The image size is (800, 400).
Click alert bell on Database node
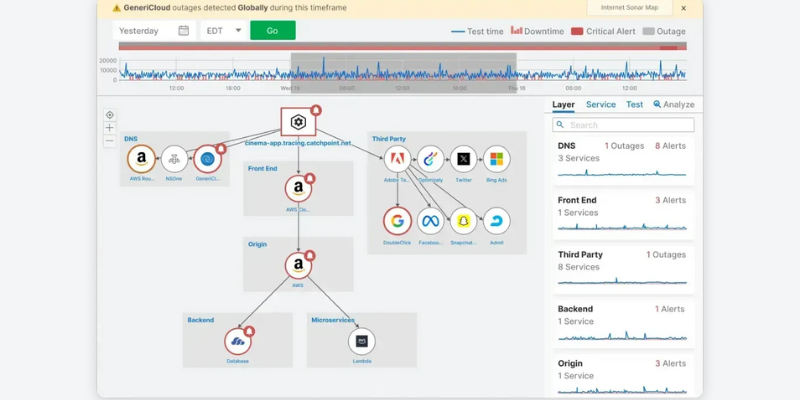pos(249,331)
